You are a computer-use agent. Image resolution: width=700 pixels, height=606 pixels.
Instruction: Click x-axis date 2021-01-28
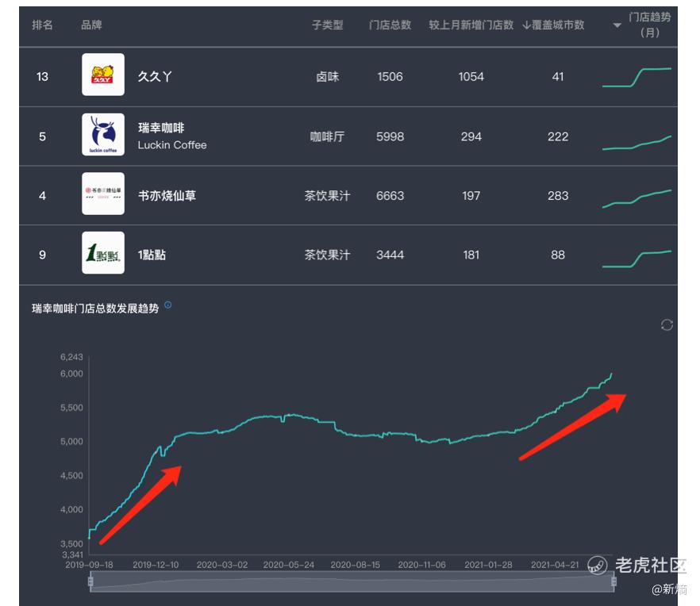[488, 565]
